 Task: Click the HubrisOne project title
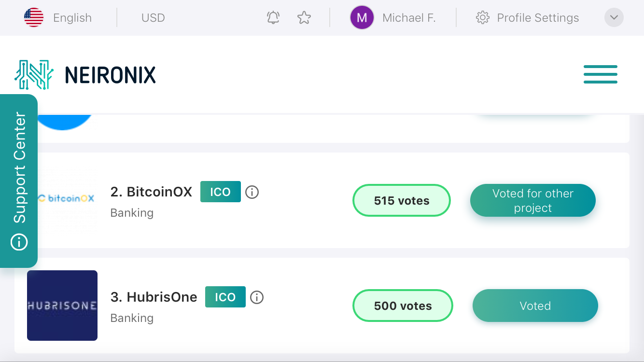[x=154, y=297]
